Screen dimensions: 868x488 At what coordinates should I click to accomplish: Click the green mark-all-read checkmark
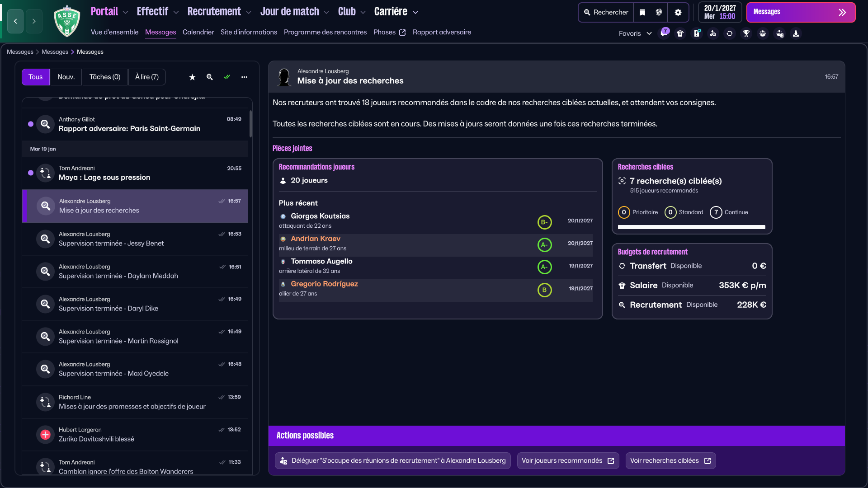coord(227,77)
